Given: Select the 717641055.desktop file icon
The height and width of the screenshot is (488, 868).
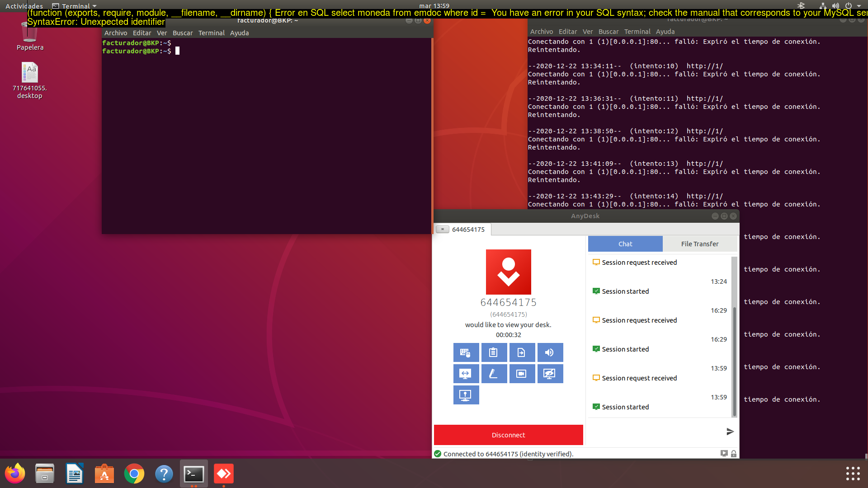Looking at the screenshot, I should click(30, 80).
